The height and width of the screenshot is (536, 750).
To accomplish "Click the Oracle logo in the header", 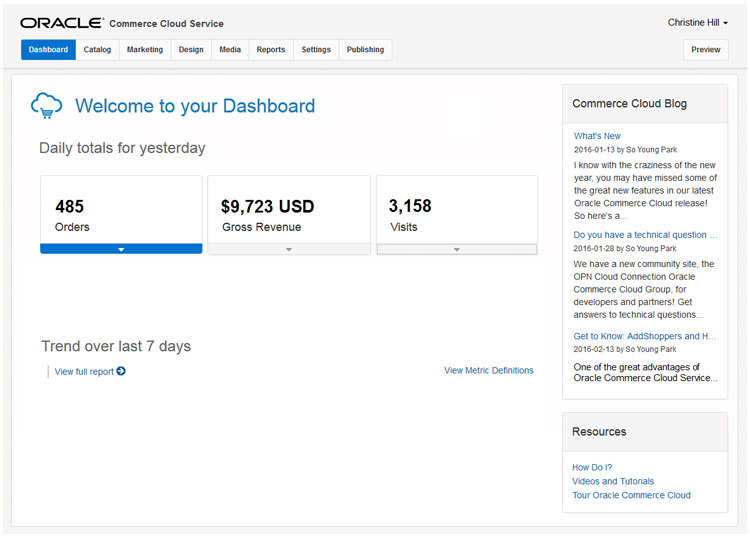I will coord(61,23).
